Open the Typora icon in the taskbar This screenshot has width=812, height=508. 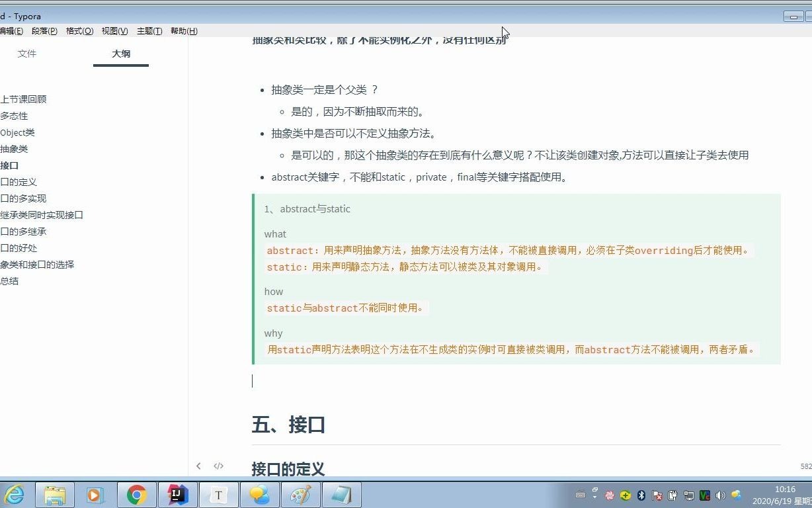pos(218,495)
